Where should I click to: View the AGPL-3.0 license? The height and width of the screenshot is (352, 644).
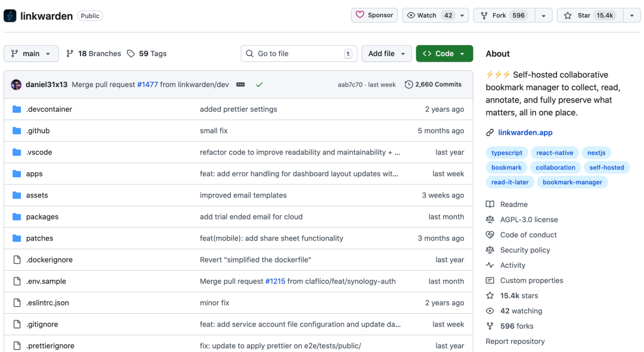point(528,220)
